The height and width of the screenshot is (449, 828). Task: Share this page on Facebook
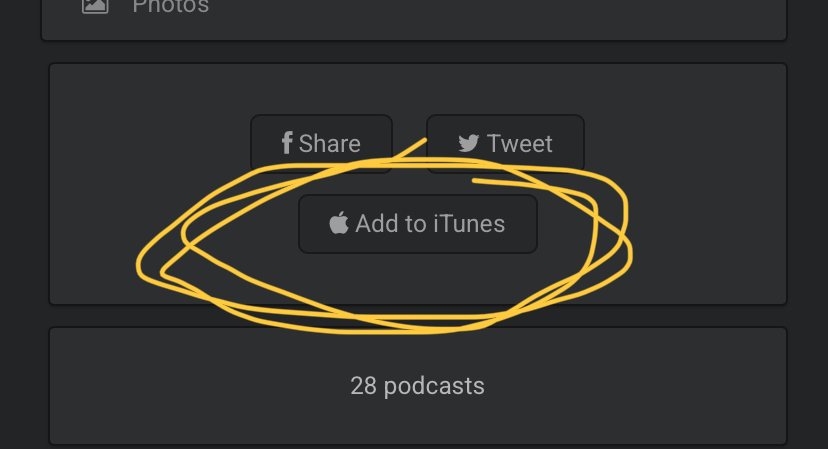click(x=321, y=143)
